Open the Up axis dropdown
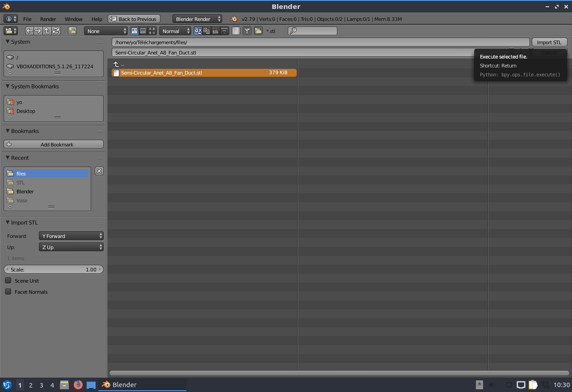 coord(71,247)
